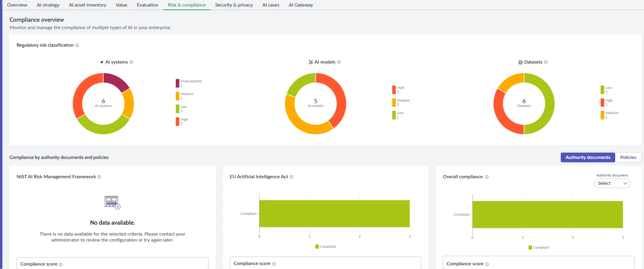Click info icon next to Regulatory risk classification
Screen dimensions: 644x269
click(x=77, y=45)
